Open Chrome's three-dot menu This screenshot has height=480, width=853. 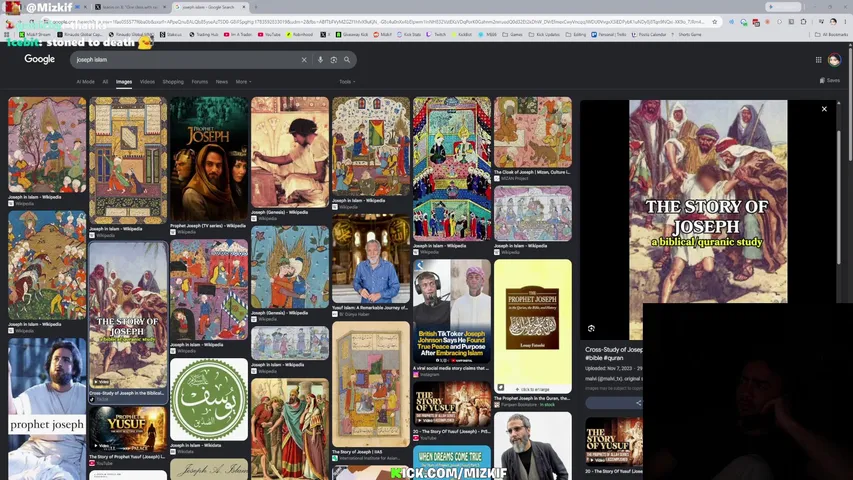845,22
